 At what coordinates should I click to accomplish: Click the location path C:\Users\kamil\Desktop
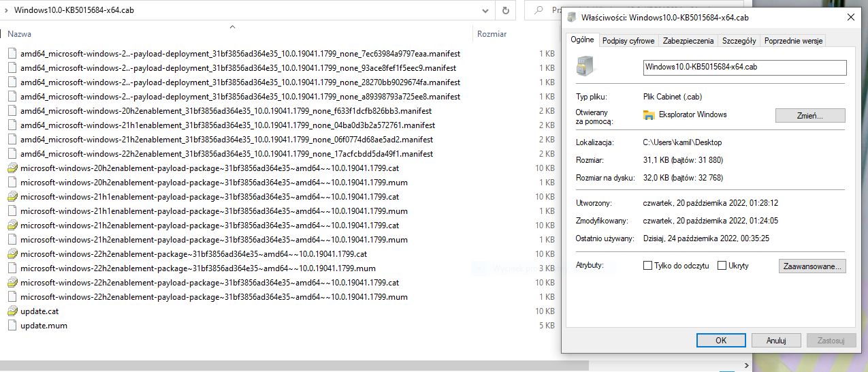(x=682, y=142)
